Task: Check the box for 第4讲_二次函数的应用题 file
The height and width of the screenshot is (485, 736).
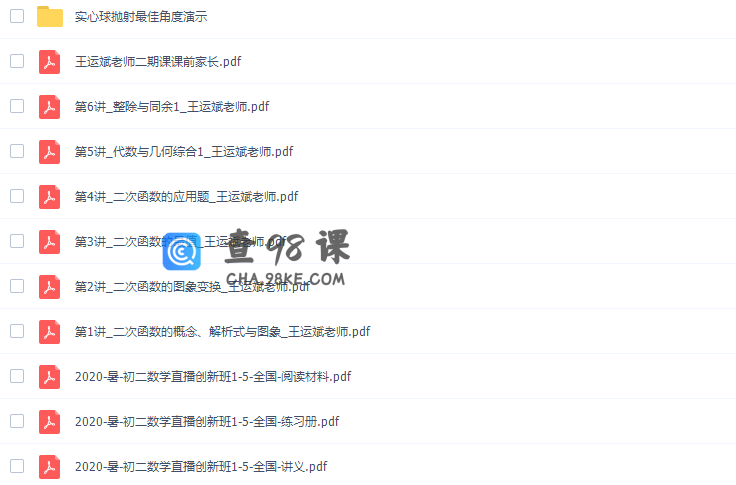Action: (17, 196)
